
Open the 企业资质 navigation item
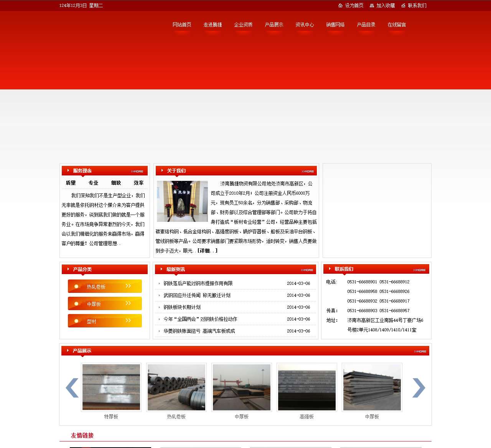(x=243, y=25)
